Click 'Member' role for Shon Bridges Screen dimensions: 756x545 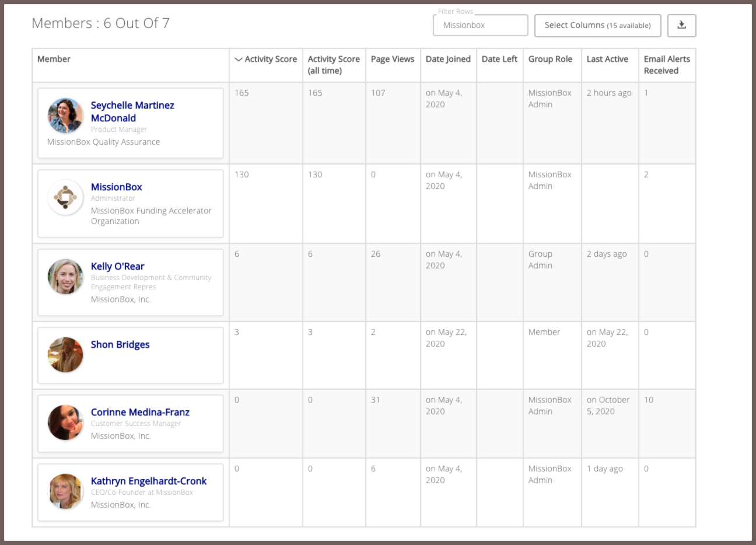(x=544, y=332)
